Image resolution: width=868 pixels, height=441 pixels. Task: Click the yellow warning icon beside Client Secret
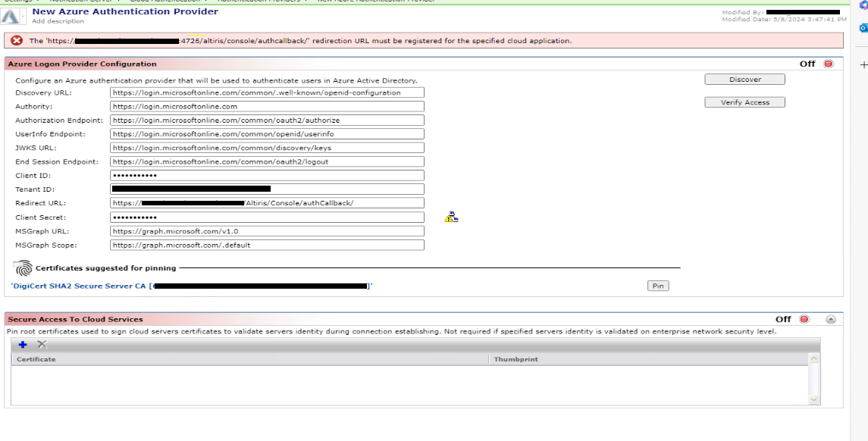coord(451,217)
